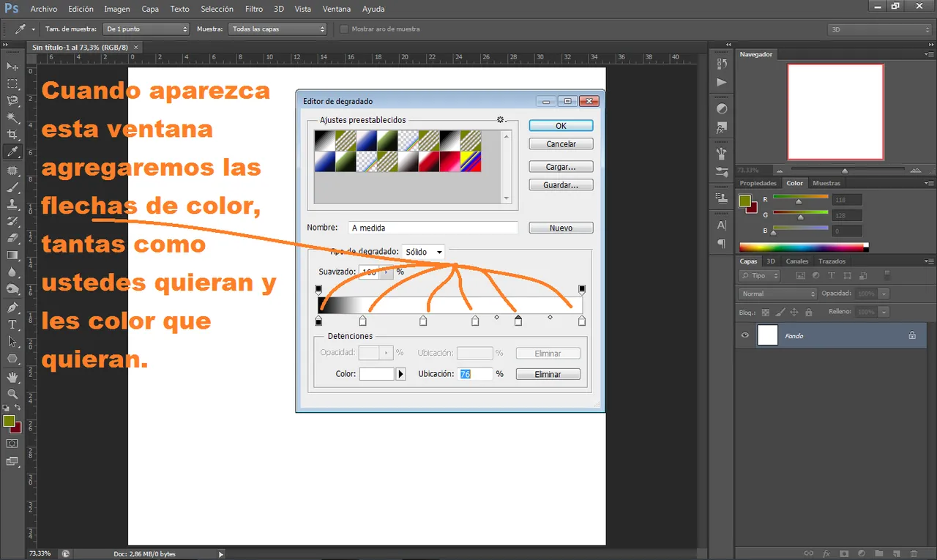Screen dimensions: 937x560
Task: Open Muestra Todas las capas dropdown
Action: 277,29
